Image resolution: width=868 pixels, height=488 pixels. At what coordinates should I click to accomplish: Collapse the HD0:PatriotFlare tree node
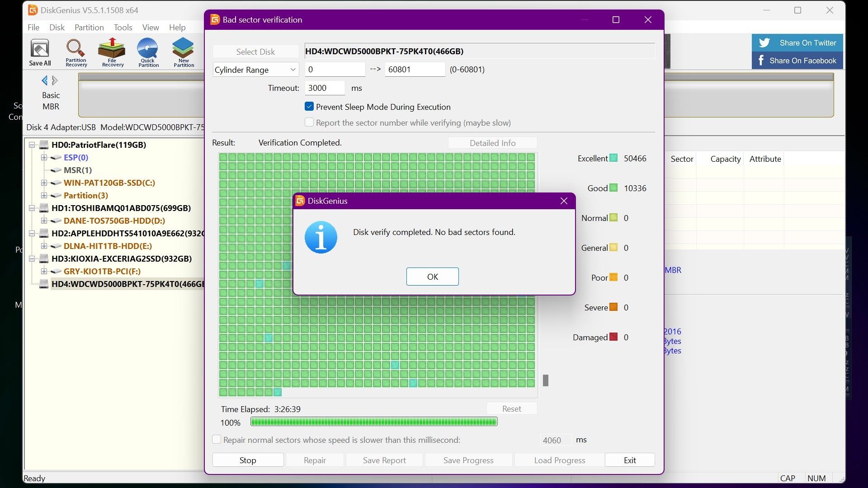tap(32, 145)
